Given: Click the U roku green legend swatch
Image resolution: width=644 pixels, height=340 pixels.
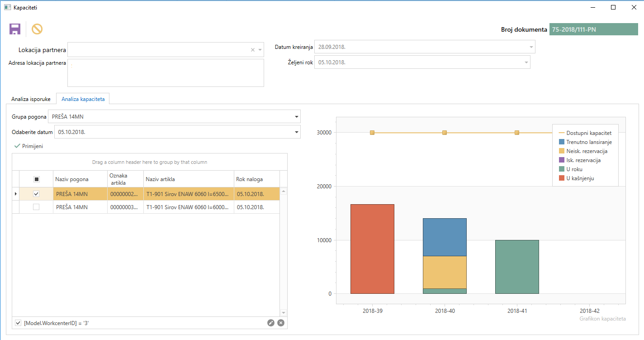Looking at the screenshot, I should (x=562, y=169).
